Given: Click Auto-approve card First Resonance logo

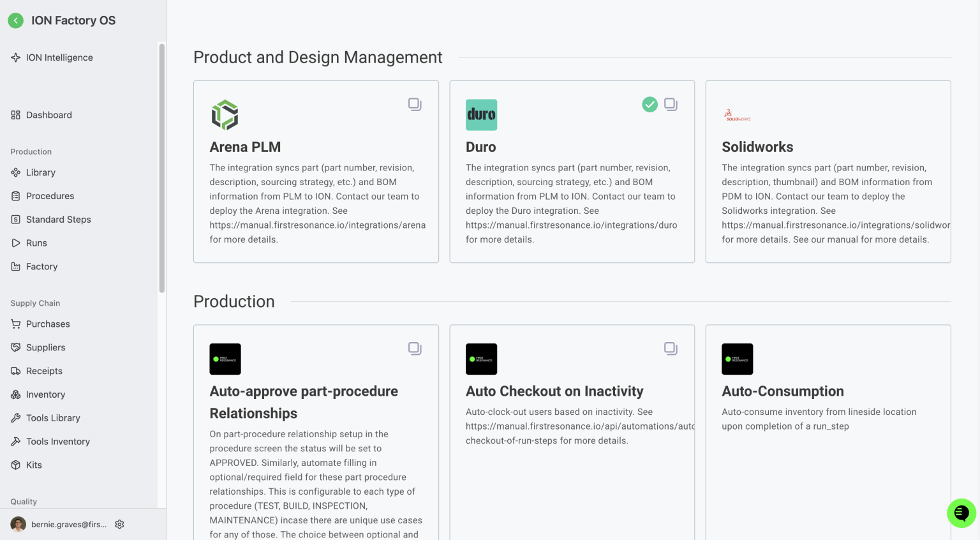Looking at the screenshot, I should (225, 359).
